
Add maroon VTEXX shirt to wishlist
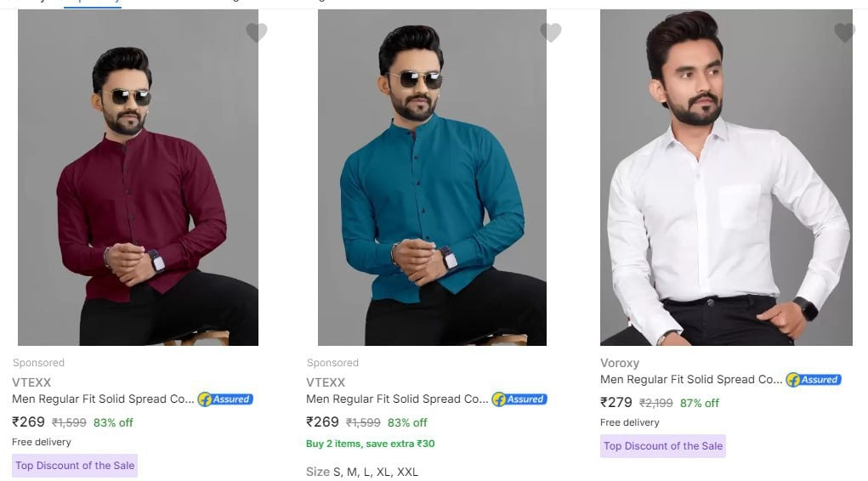(x=257, y=32)
